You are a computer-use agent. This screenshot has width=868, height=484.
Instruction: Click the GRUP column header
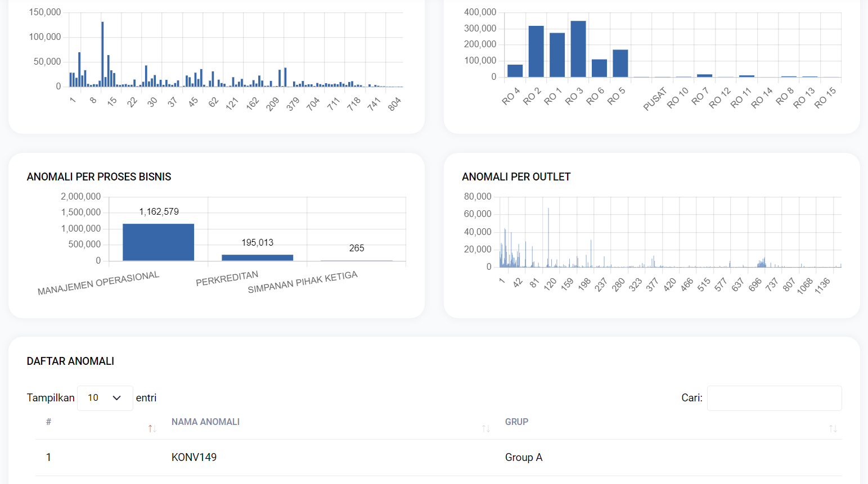point(516,422)
